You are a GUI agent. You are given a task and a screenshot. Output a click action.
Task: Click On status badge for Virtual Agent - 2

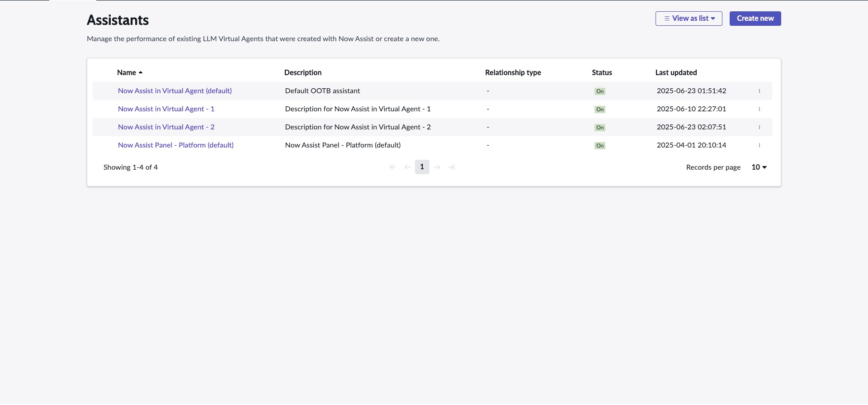point(600,128)
